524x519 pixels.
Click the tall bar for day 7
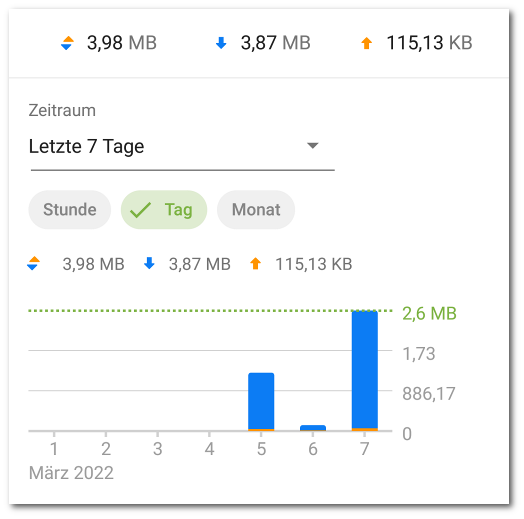coord(365,370)
